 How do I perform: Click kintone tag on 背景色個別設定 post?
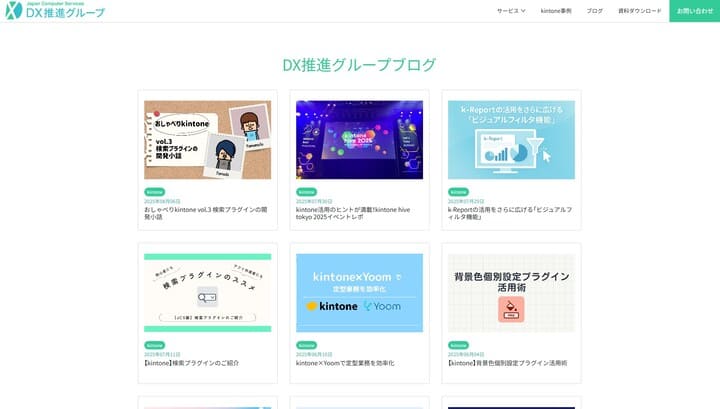[x=458, y=344]
